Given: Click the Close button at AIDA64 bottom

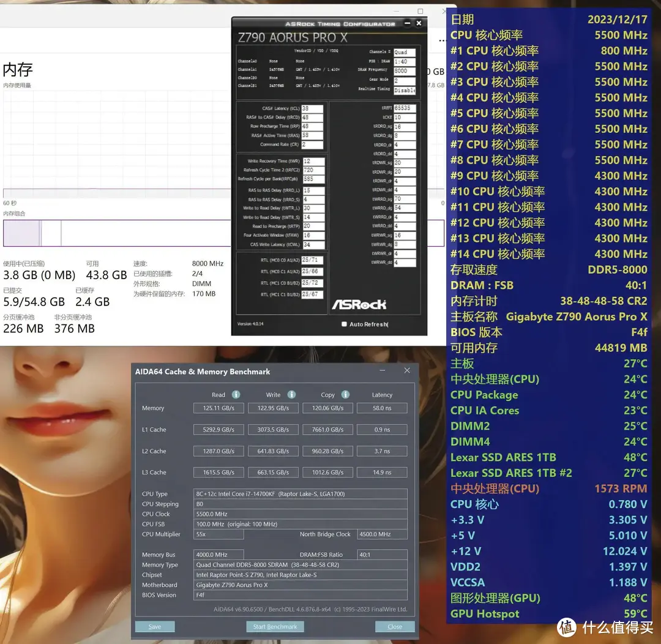Looking at the screenshot, I should (x=395, y=626).
